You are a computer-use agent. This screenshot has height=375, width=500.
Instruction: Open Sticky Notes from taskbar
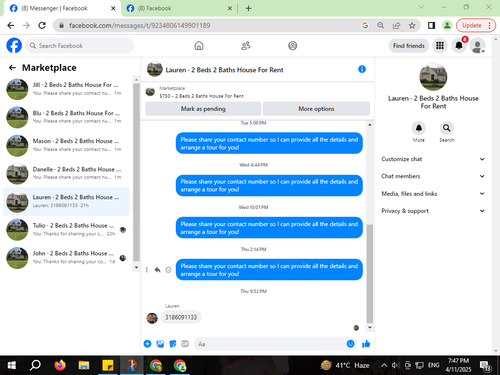point(108,366)
